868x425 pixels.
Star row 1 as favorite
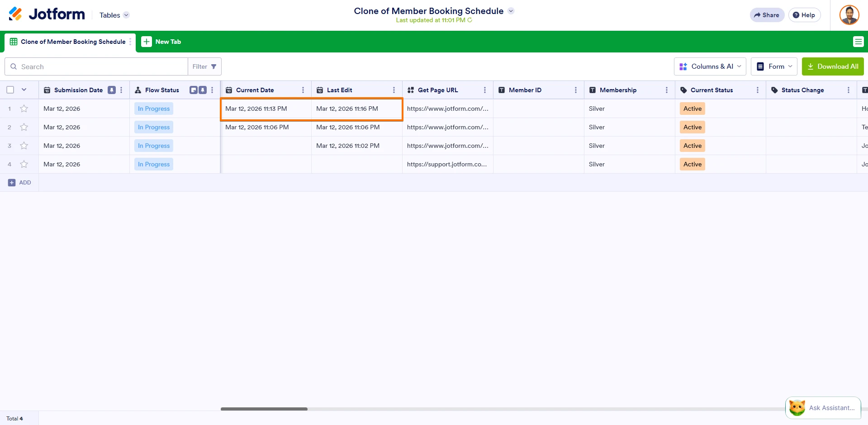(24, 109)
